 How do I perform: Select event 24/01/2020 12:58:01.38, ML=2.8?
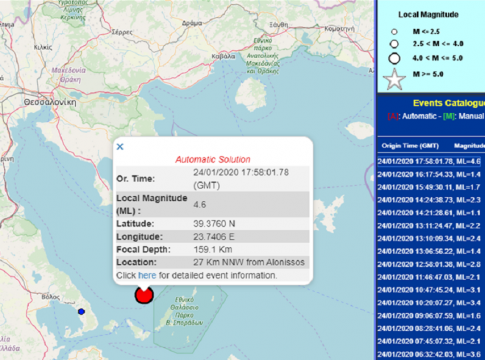click(x=429, y=264)
